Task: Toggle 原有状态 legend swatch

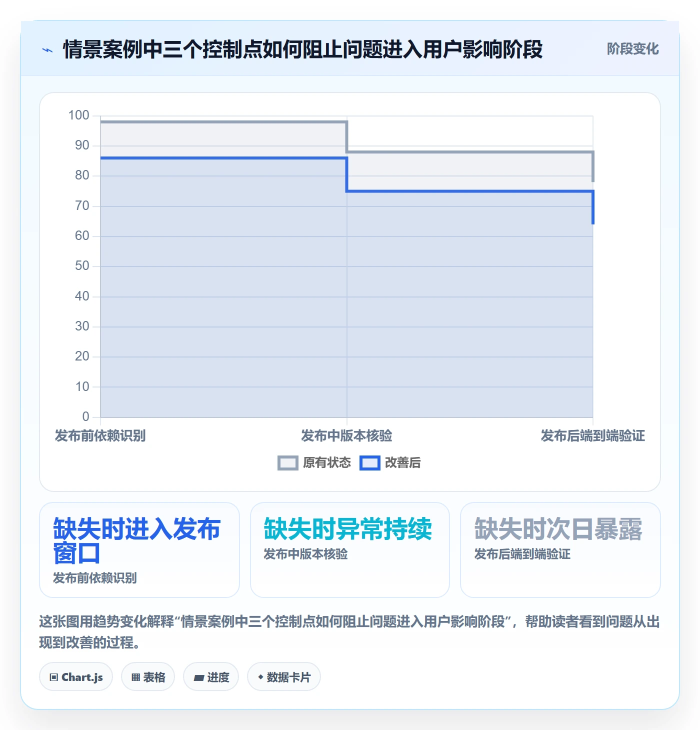Action: click(287, 463)
